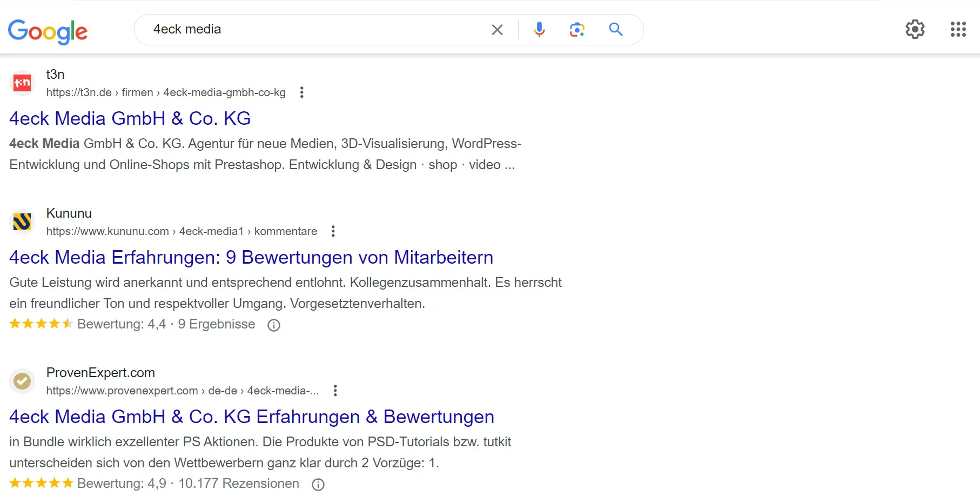
Task: Open the three-dot menu for Kununu result
Action: (x=333, y=231)
